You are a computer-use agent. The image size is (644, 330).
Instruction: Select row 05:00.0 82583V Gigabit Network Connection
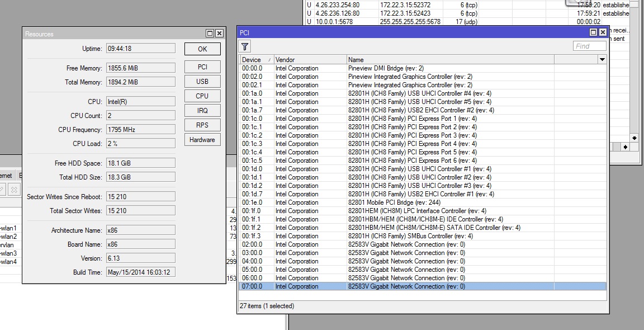[x=423, y=270]
